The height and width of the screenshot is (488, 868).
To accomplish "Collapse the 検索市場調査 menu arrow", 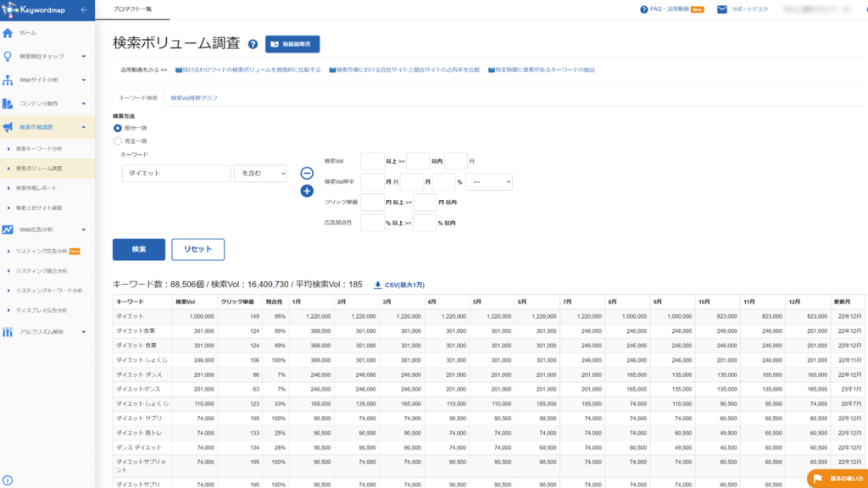I will [x=84, y=127].
